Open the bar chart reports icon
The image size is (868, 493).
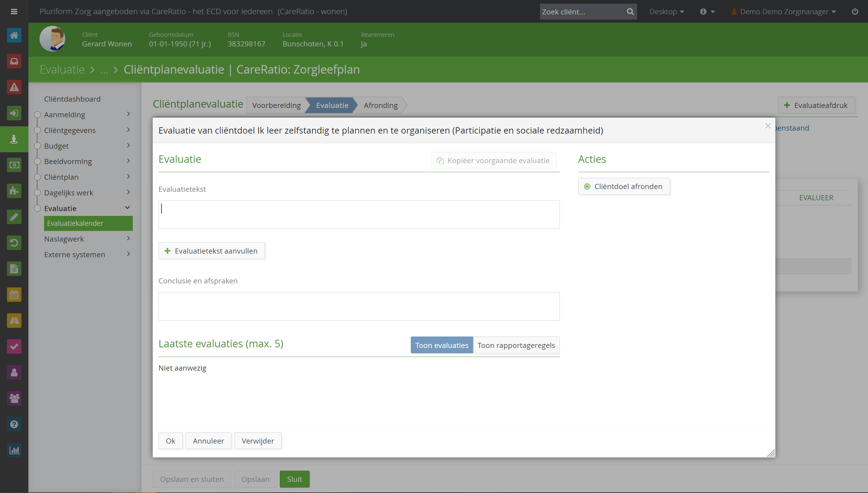tap(14, 450)
